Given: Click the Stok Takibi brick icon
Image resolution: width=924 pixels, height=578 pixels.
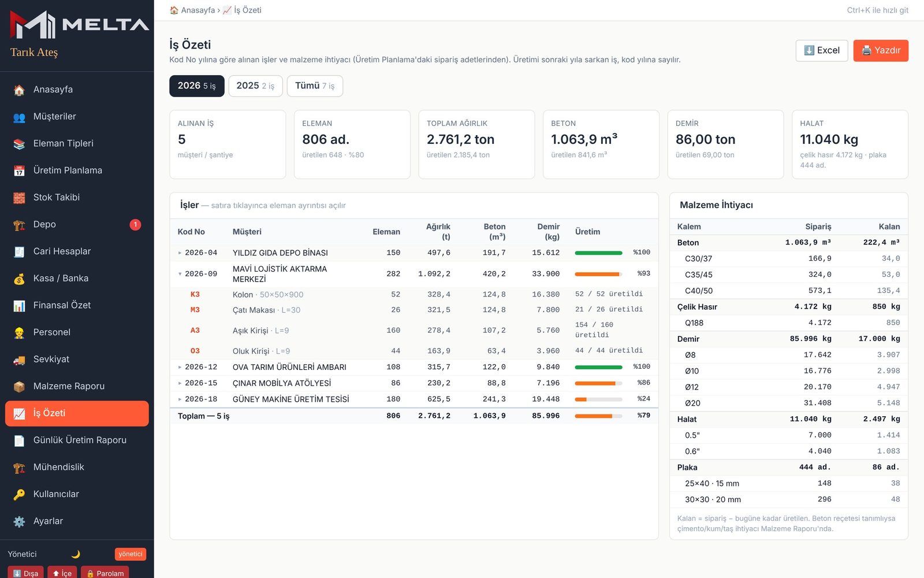Looking at the screenshot, I should point(19,198).
